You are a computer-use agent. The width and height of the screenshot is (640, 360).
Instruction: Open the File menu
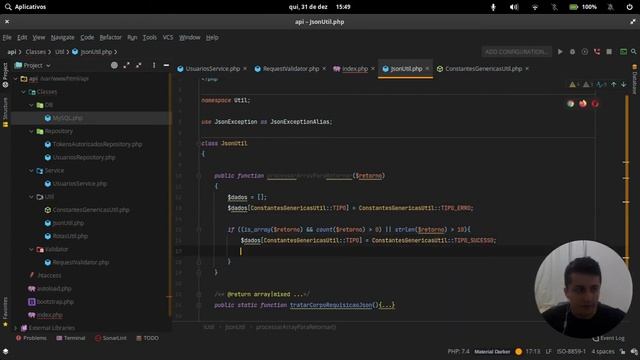point(7,37)
